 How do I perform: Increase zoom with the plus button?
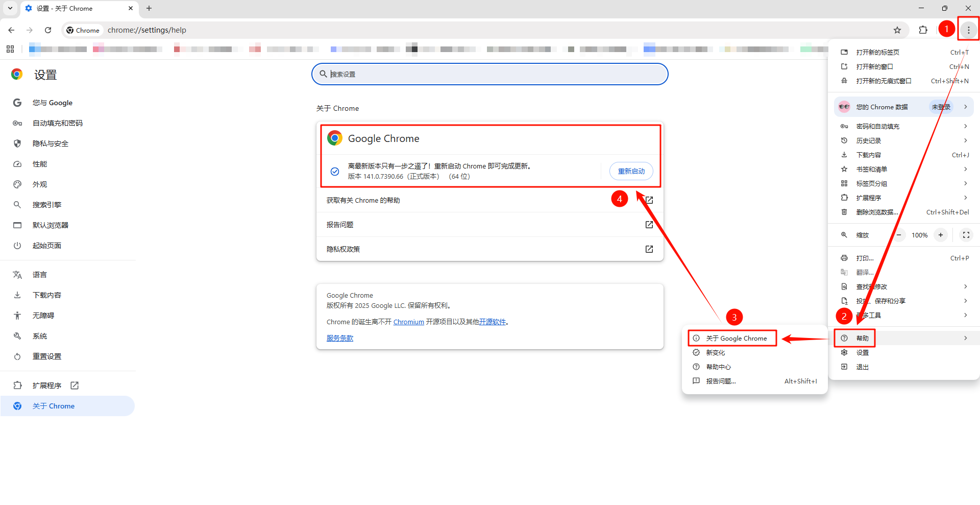[x=940, y=235]
